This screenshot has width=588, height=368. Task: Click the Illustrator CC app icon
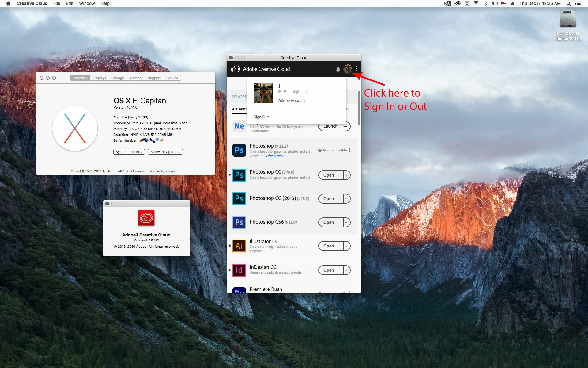pyautogui.click(x=239, y=246)
